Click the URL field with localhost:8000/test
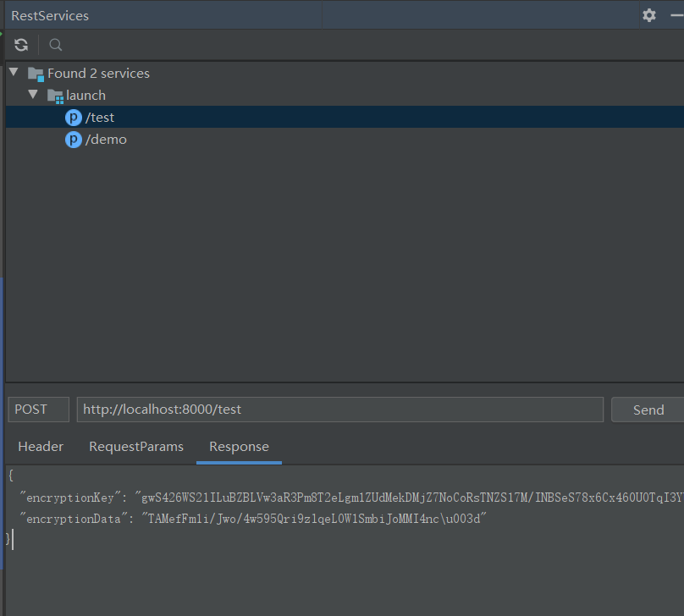This screenshot has width=684, height=616. coord(340,410)
